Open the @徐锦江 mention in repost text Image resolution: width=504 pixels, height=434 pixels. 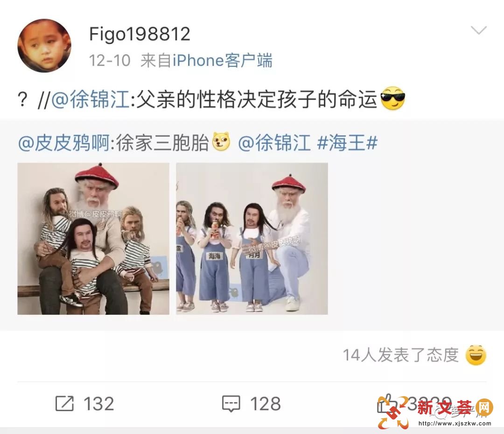point(91,99)
